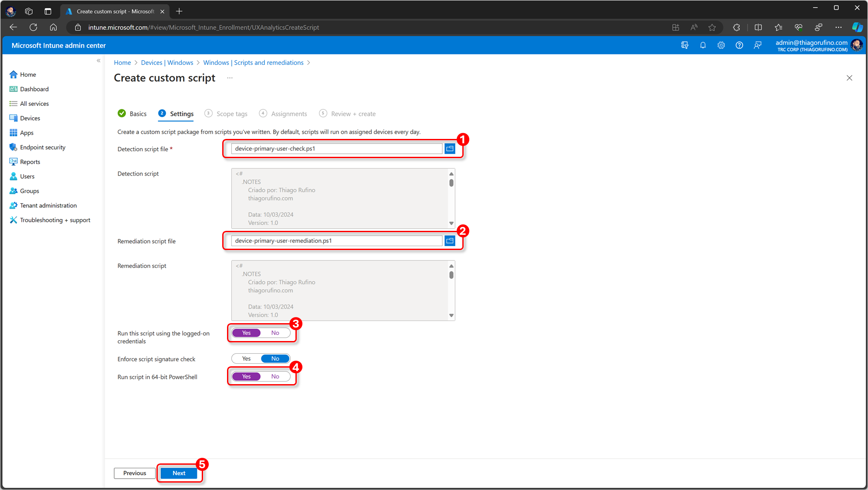
Task: Go to the Assignments step
Action: [x=283, y=114]
